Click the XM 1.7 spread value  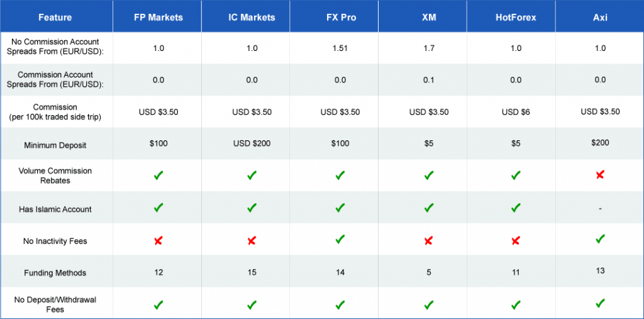tap(429, 48)
